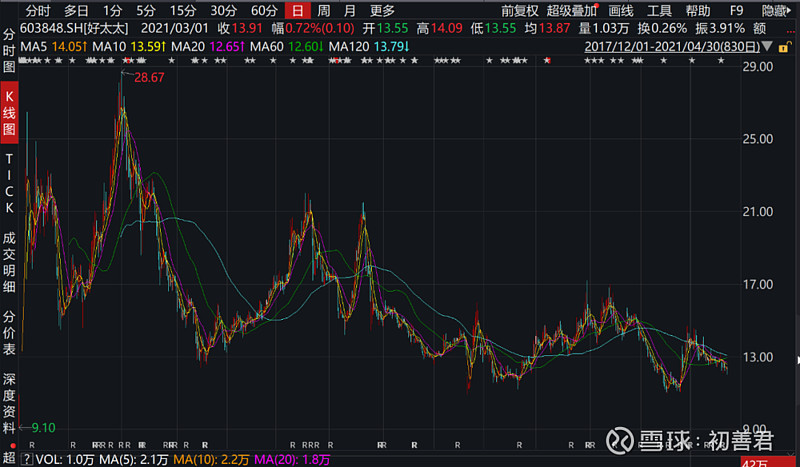Click the magenta MA(20): 1.8万 label
This screenshot has width=800, height=467.
click(x=292, y=459)
